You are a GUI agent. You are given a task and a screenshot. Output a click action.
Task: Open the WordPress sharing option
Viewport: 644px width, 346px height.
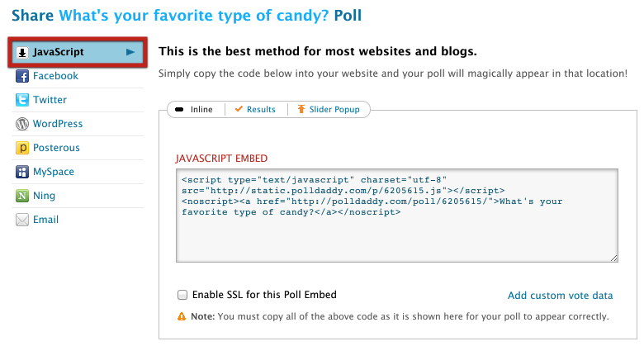tap(58, 124)
